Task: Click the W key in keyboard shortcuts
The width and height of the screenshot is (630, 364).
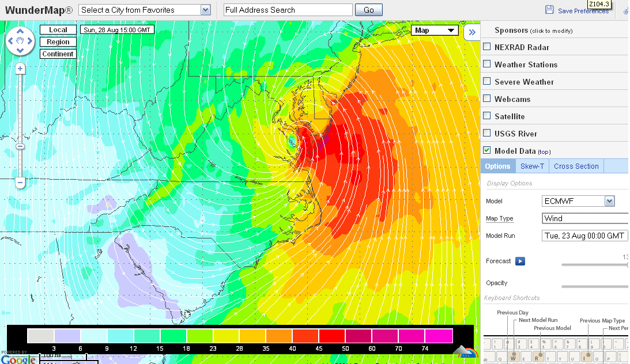Action: (512, 358)
